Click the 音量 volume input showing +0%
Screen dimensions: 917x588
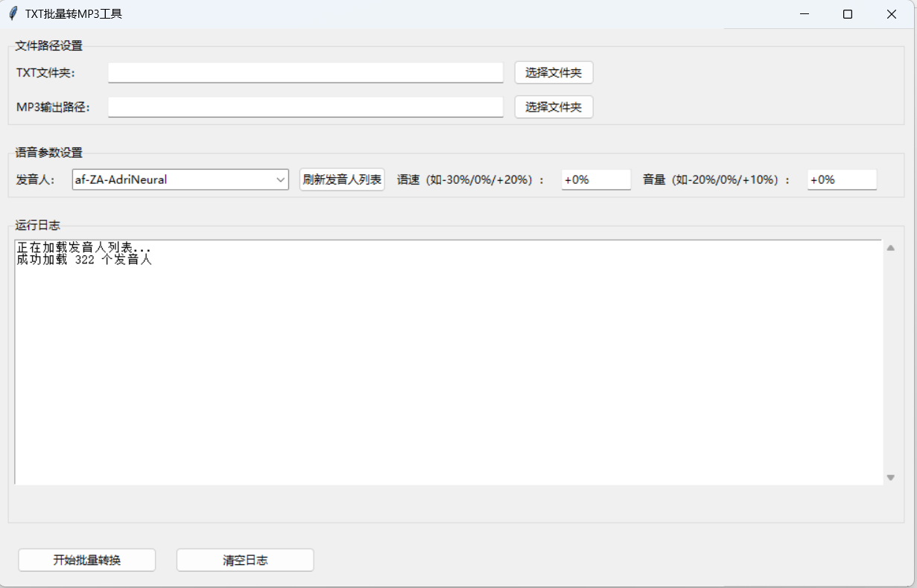841,179
